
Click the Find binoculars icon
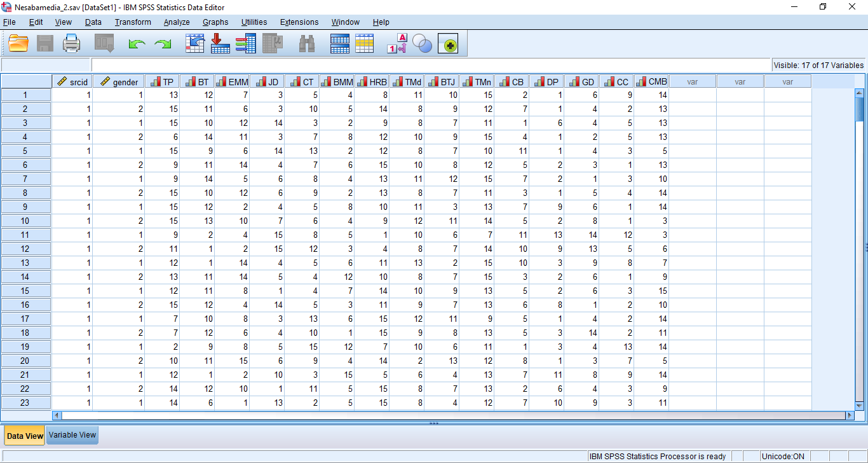click(307, 43)
